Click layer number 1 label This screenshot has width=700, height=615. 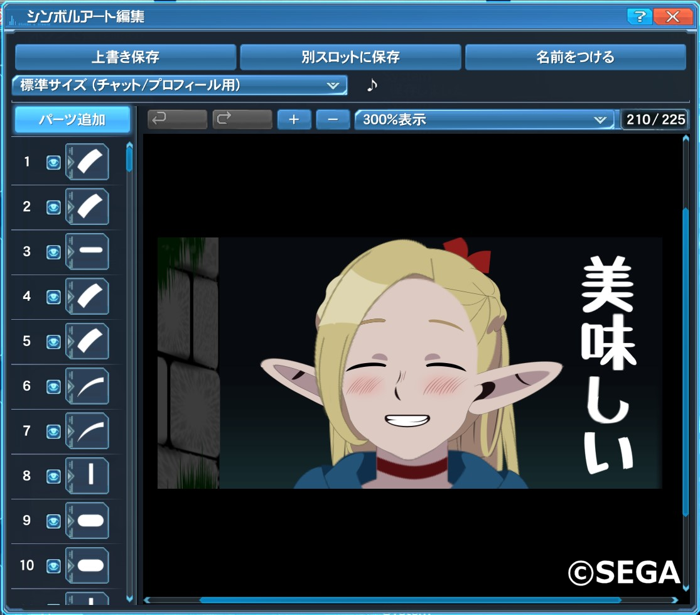[x=27, y=161]
